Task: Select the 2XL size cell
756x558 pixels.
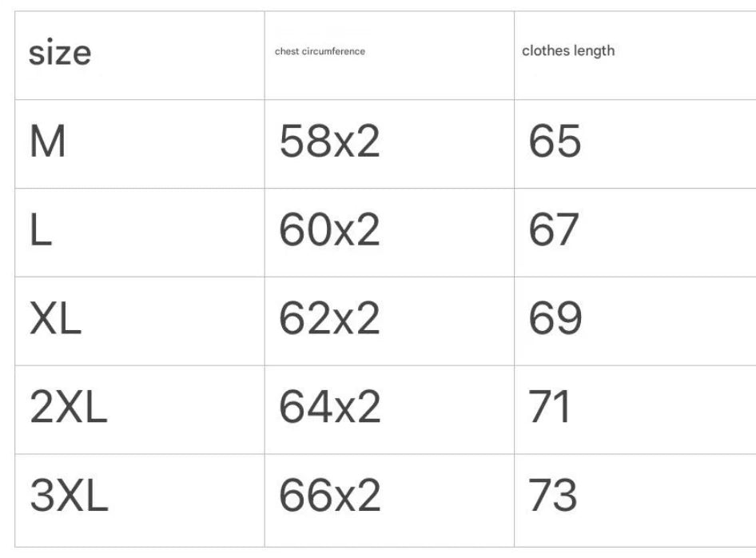Action: [68, 409]
